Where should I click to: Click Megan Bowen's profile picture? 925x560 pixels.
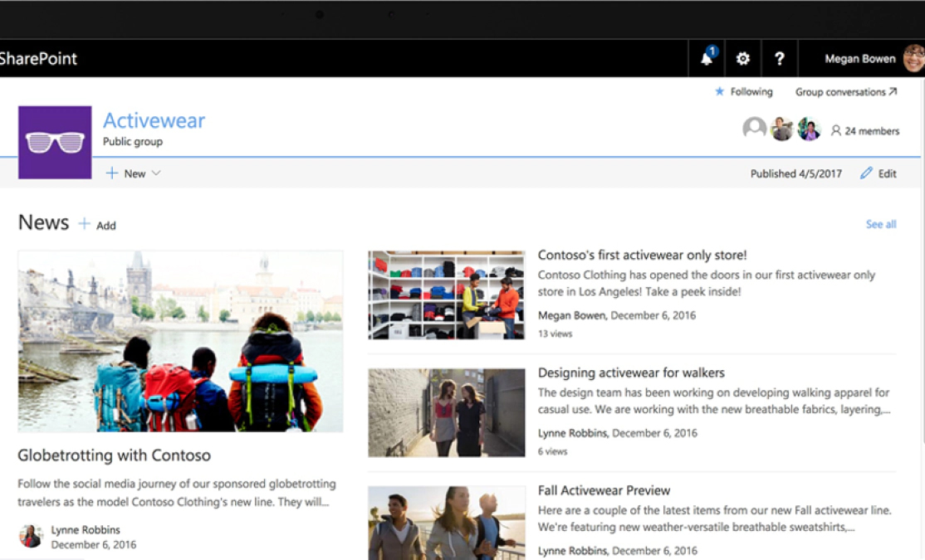914,58
